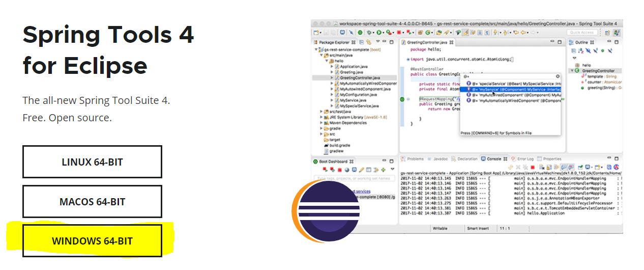Viewport: 644px width, 270px height.
Task: Select MyService.java in the tree
Action: [x=349, y=100]
